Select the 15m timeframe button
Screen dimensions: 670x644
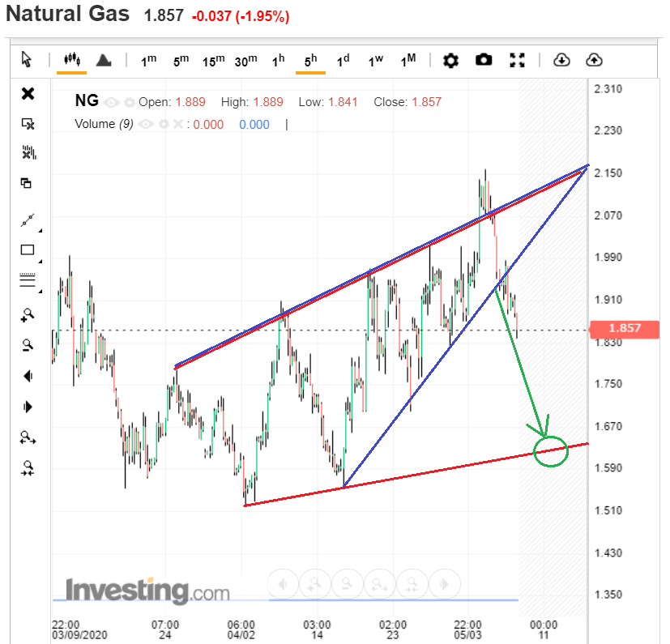pos(213,61)
